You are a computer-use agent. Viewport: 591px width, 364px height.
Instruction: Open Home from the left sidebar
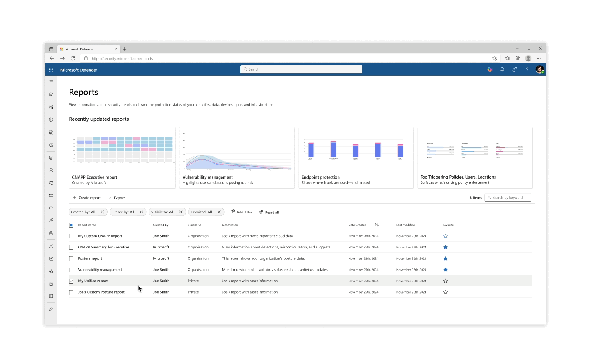(x=51, y=94)
